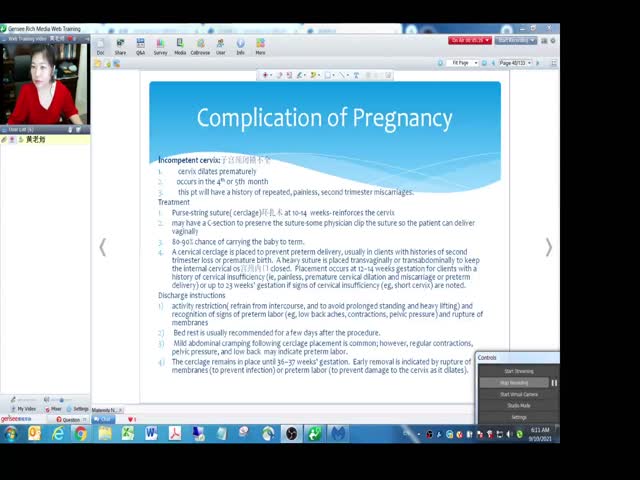This screenshot has height=480, width=640.
Task: Open Microsoft Word from the taskbar
Action: pos(151,433)
